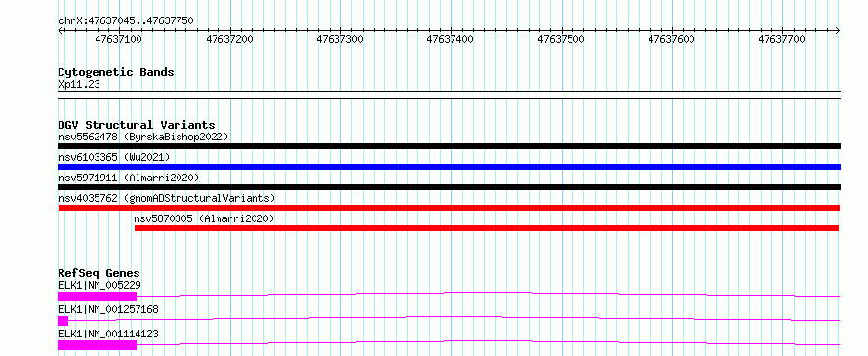Click the red bar for nsv5870305
This screenshot has height=356, width=868.
(x=487, y=228)
